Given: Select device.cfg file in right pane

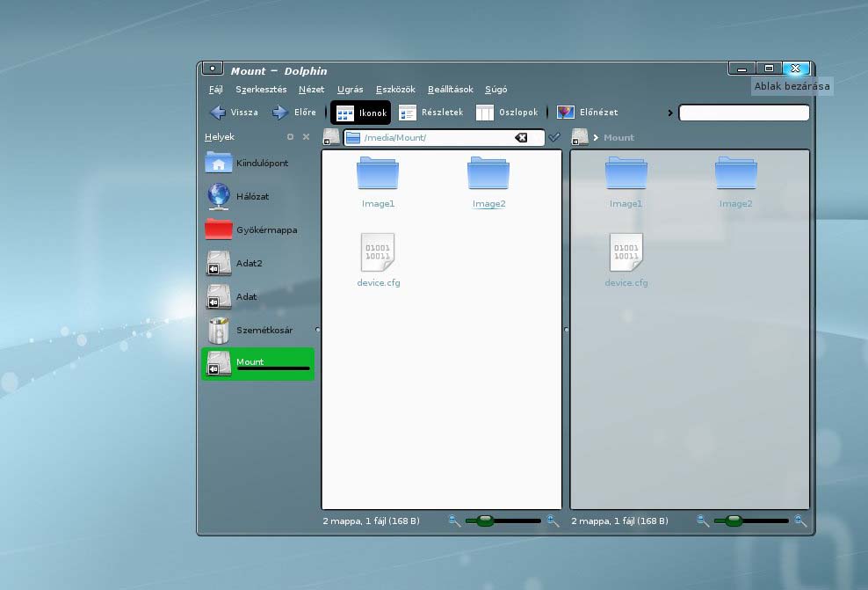Looking at the screenshot, I should click(626, 259).
